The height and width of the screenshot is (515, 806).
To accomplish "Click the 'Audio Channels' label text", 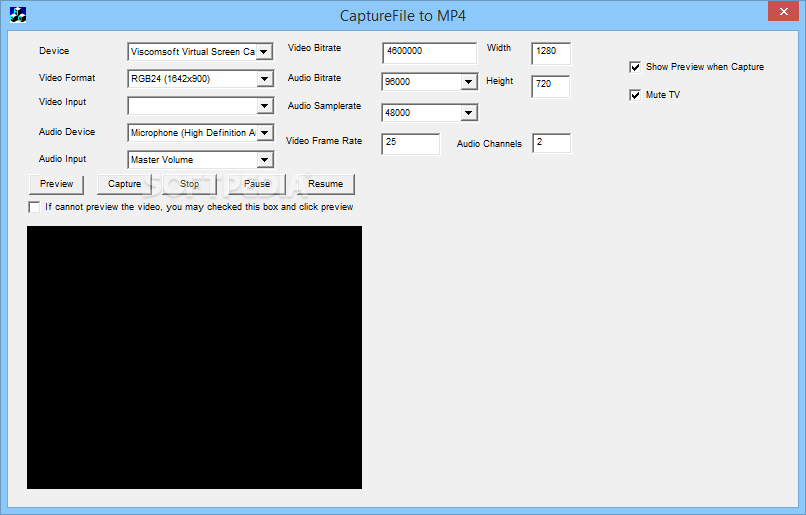I will click(489, 144).
